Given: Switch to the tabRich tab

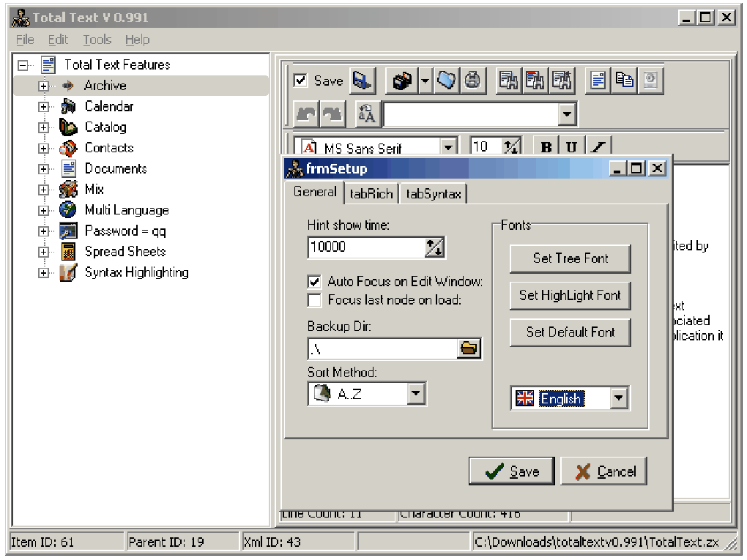Looking at the screenshot, I should tap(371, 194).
